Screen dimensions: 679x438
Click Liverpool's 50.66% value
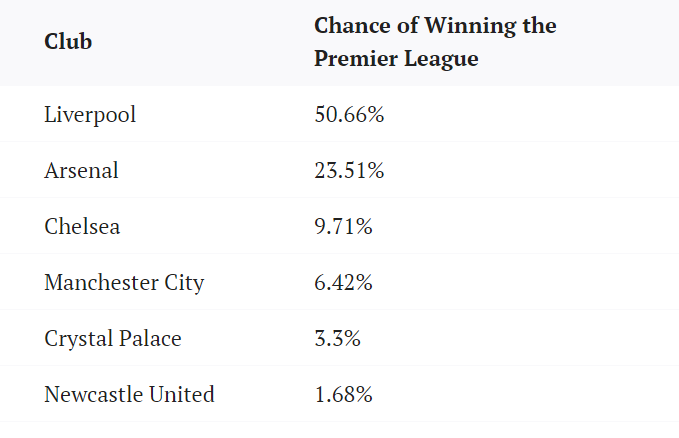point(349,114)
